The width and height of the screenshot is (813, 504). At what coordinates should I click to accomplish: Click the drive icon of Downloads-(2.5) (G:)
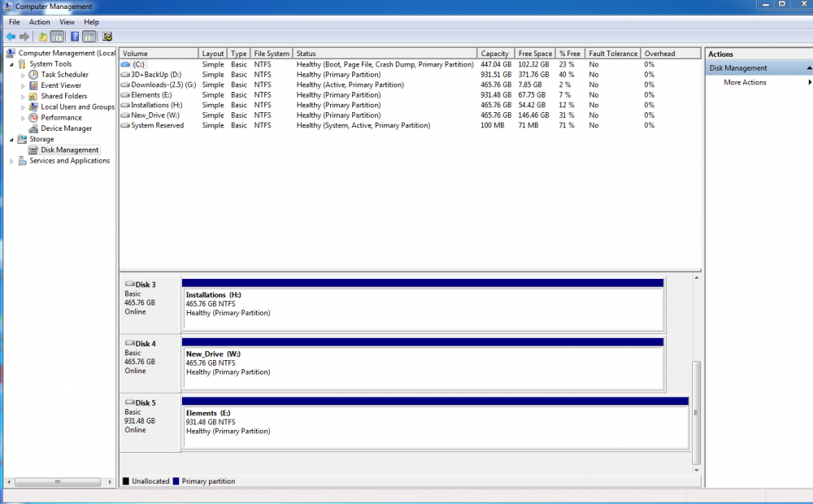click(x=125, y=85)
